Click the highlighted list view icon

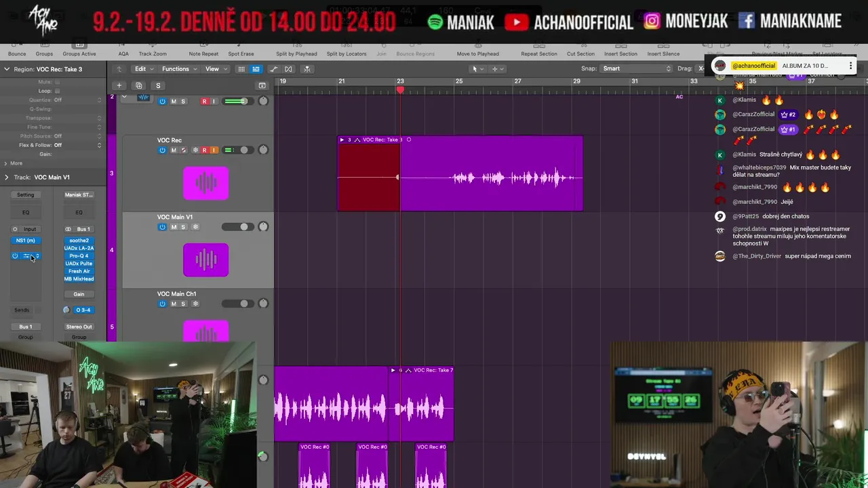click(x=256, y=68)
